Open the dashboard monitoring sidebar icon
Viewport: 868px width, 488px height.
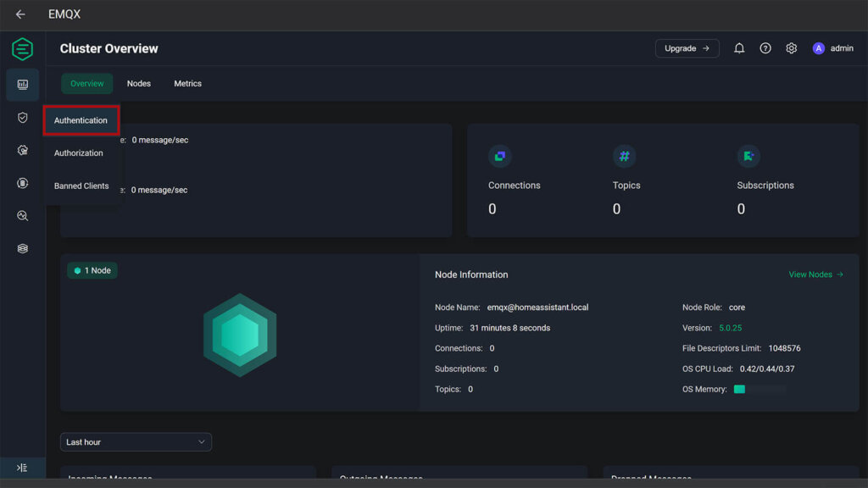point(23,85)
